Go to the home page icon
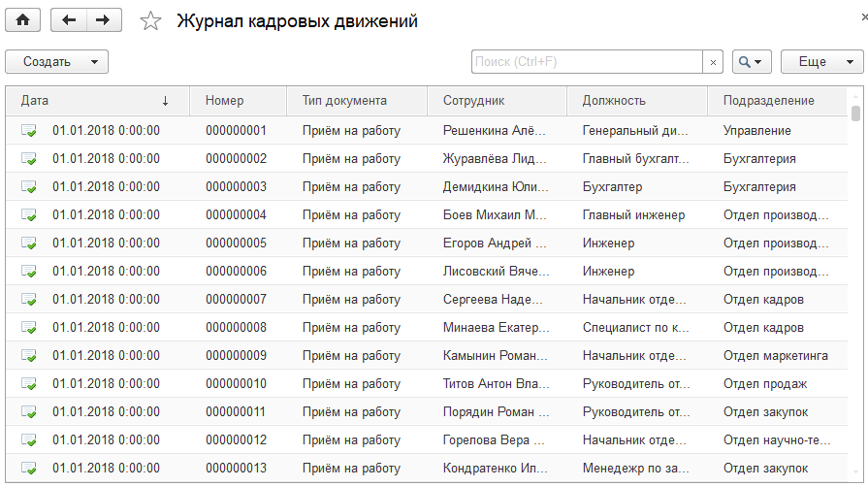This screenshot has height=487, width=868. [x=22, y=20]
